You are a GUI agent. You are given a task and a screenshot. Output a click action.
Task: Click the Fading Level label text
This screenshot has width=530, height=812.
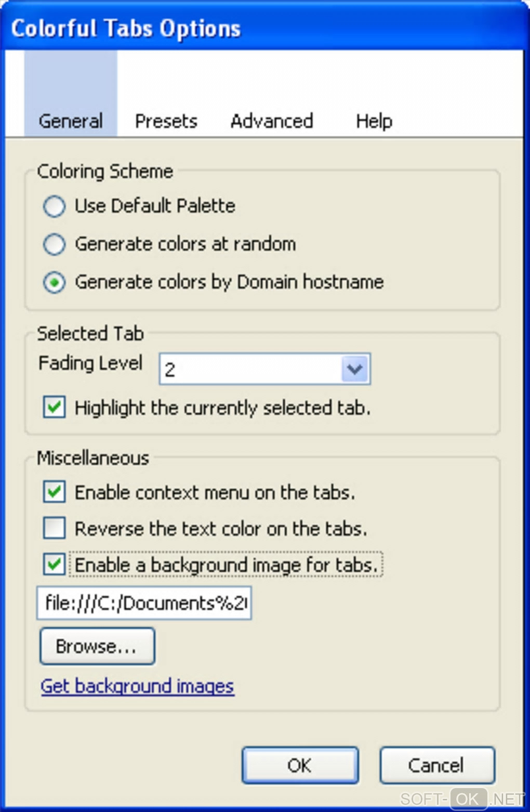[90, 363]
